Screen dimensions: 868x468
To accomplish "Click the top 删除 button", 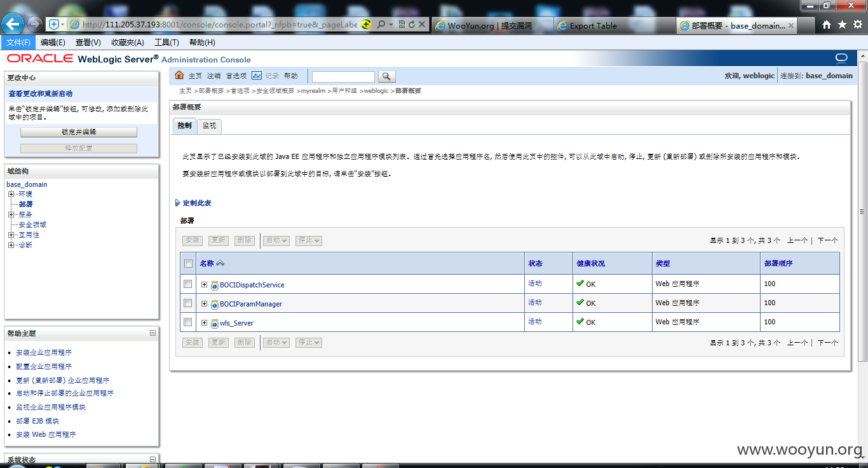I will click(x=245, y=240).
